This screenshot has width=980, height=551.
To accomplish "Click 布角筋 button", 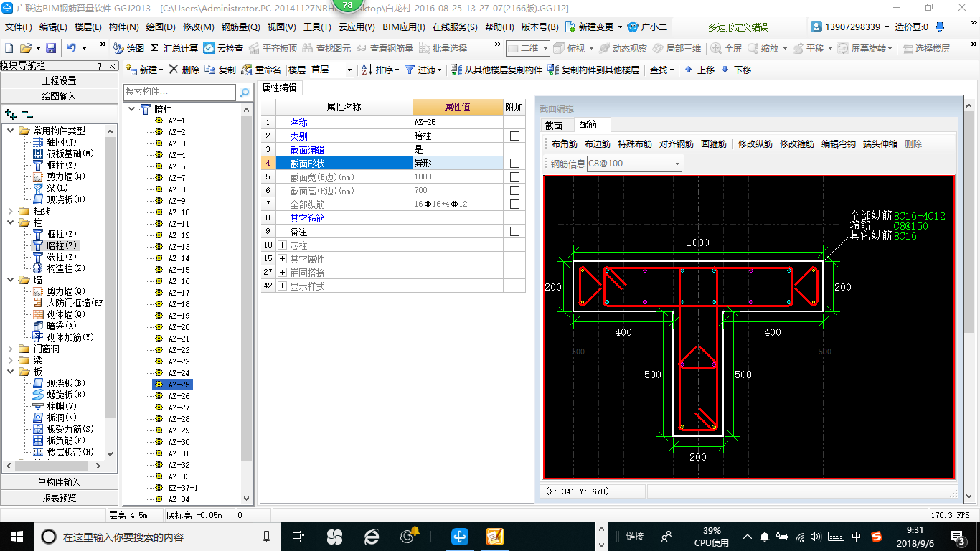I will [565, 143].
